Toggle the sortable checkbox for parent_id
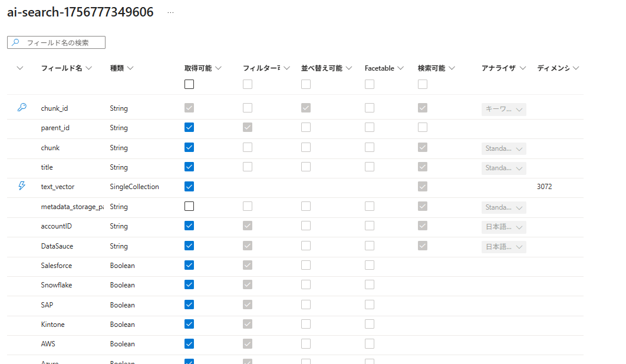The height and width of the screenshot is (364, 626). point(306,127)
